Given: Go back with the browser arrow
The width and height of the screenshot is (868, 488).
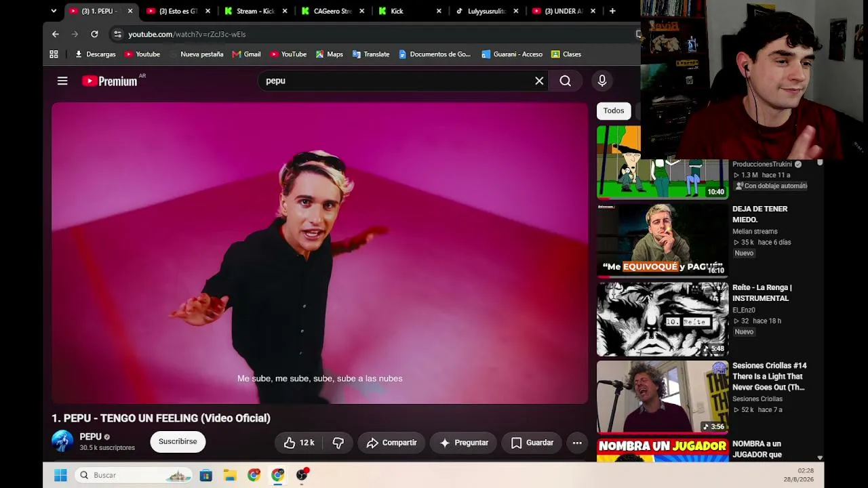Looking at the screenshot, I should click(56, 34).
